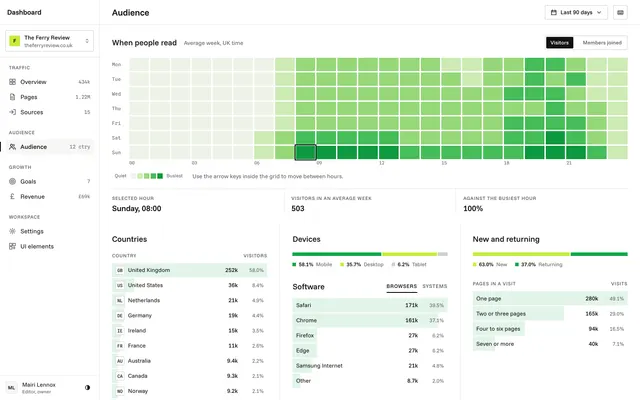Click the Two or three pages row
640x400 pixels.
click(x=550, y=314)
